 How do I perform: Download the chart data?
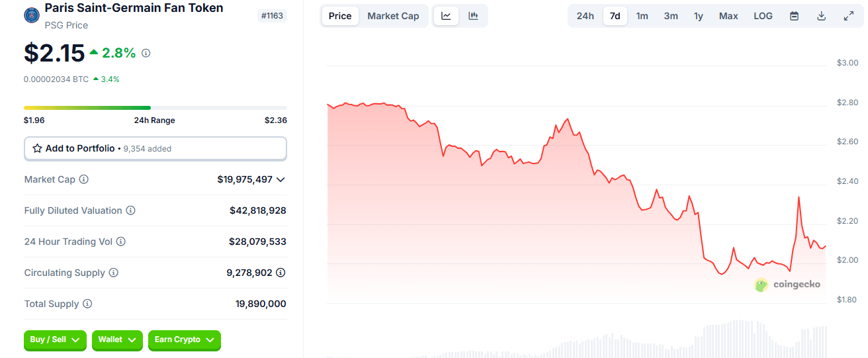(821, 16)
